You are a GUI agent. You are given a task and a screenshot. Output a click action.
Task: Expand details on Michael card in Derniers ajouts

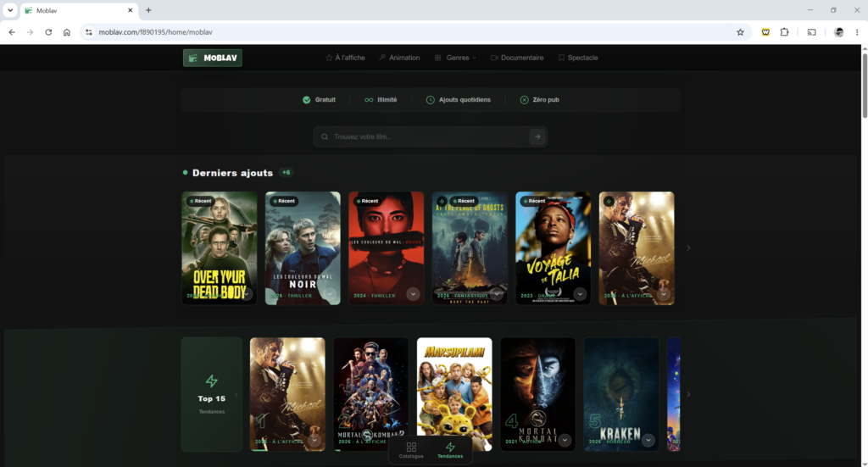tap(663, 294)
